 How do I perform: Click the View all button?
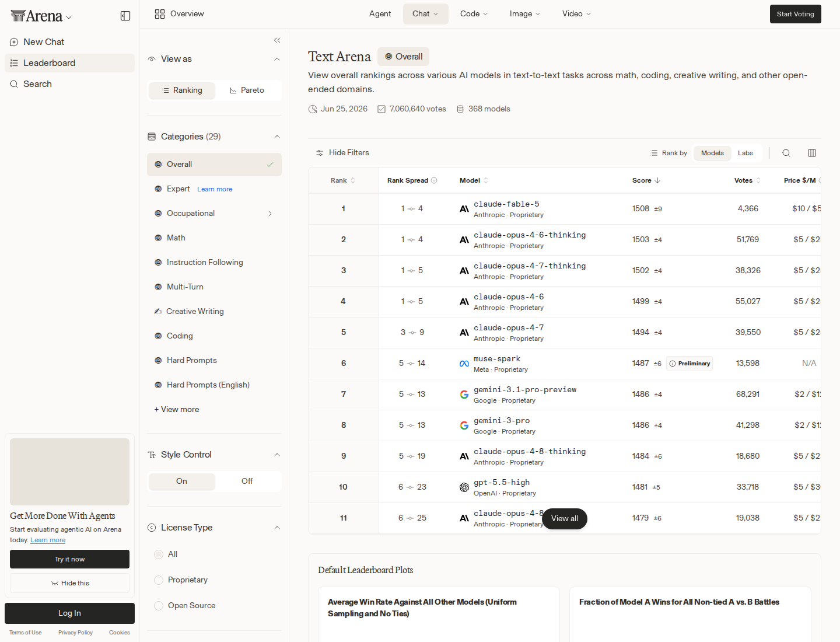(565, 519)
